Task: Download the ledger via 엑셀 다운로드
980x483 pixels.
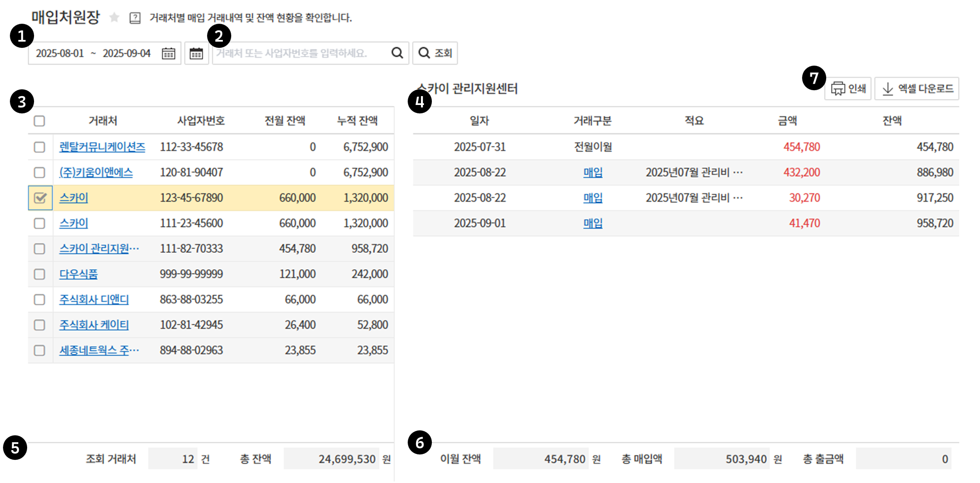Action: (x=917, y=89)
